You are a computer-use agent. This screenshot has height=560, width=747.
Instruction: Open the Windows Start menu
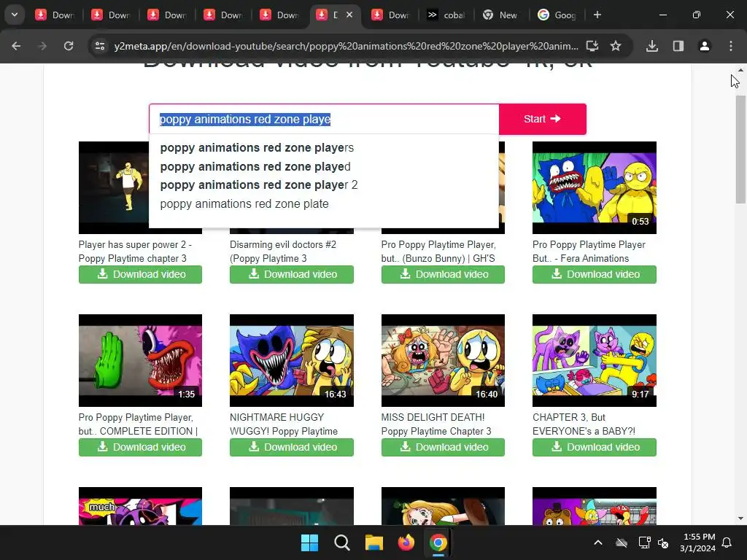pyautogui.click(x=309, y=542)
